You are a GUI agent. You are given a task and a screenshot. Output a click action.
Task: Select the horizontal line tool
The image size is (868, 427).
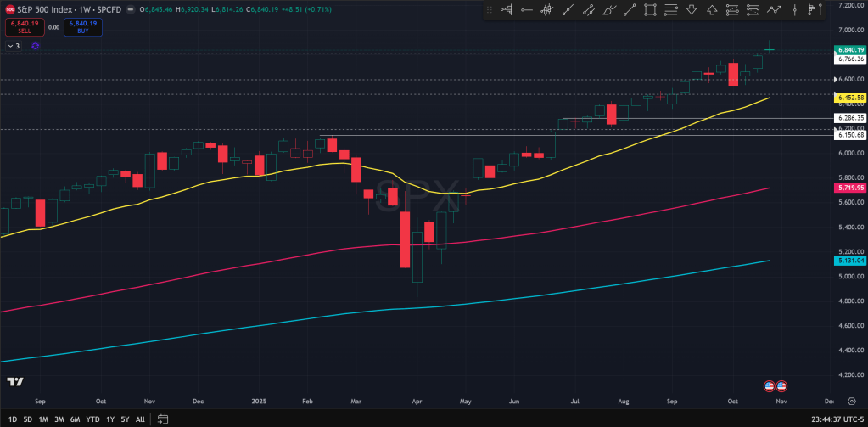tap(527, 10)
